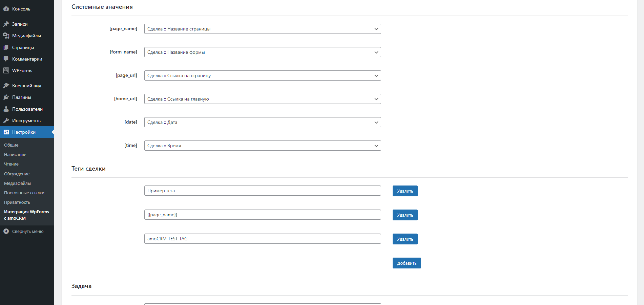Click the WPForms sidebar icon
Viewport: 644px width, 305px height.
click(6, 70)
